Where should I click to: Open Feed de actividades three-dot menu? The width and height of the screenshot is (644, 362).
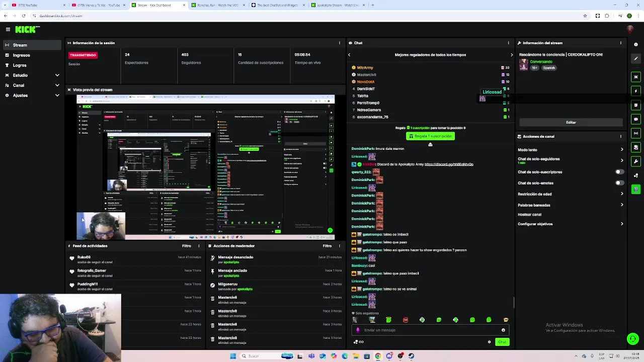click(x=199, y=246)
